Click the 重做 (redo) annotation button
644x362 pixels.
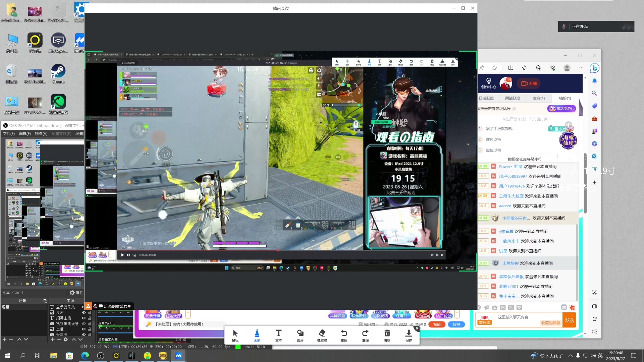pyautogui.click(x=365, y=336)
